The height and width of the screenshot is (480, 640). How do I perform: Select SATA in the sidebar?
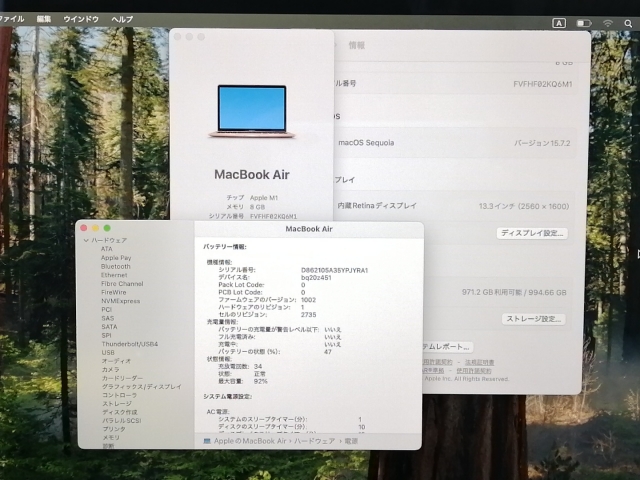[x=109, y=327]
